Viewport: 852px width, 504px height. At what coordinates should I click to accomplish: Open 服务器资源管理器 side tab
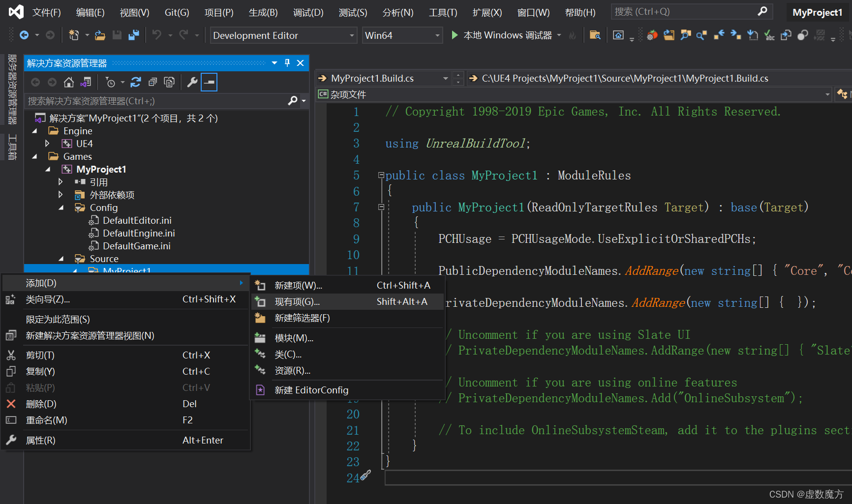click(x=12, y=89)
